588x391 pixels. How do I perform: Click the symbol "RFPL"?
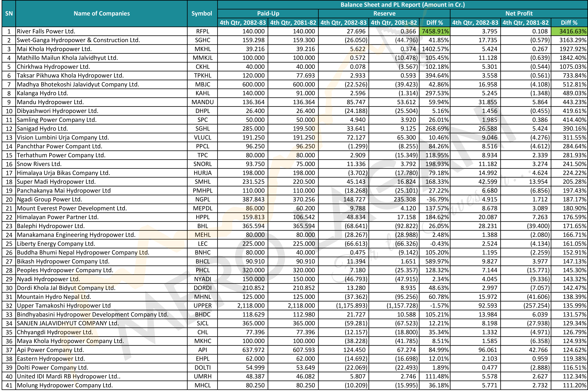203,31
